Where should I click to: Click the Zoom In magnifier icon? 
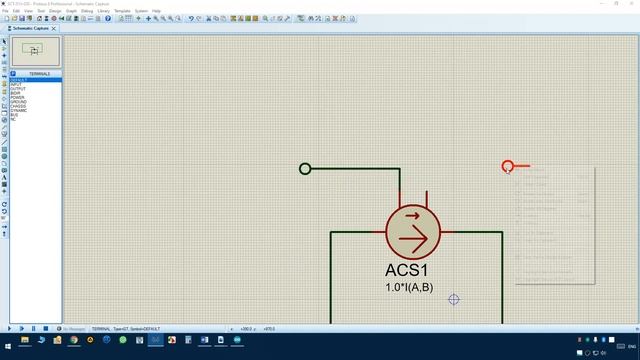156,18
